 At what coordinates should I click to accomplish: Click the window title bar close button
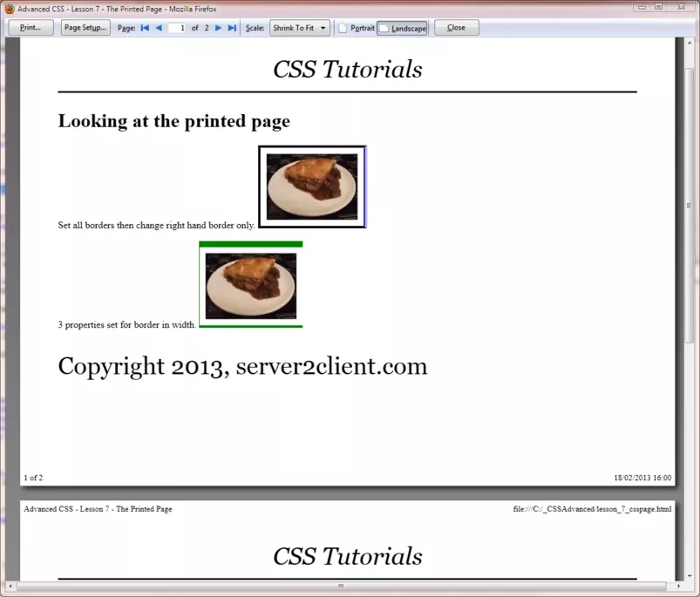[x=682, y=7]
